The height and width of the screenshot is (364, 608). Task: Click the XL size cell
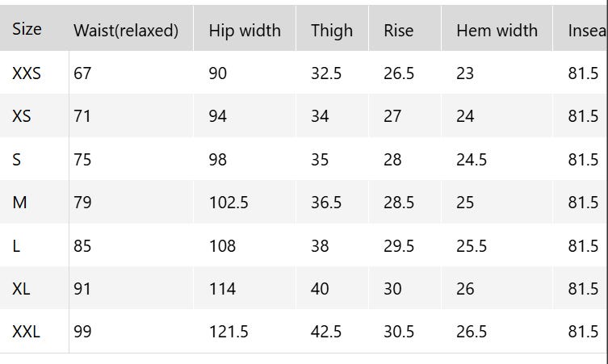pos(21,289)
